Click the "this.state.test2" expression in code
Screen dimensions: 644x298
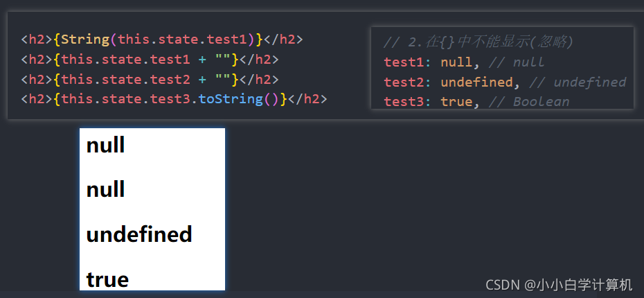coord(125,79)
